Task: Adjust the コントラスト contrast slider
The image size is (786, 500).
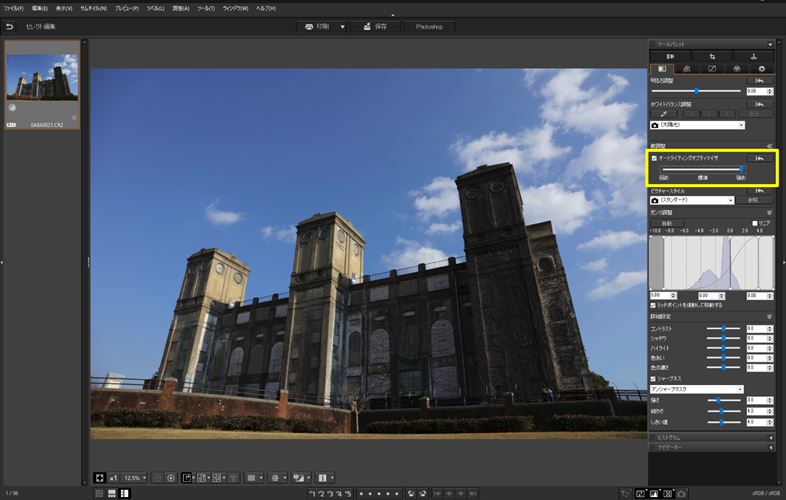Action: click(x=723, y=328)
